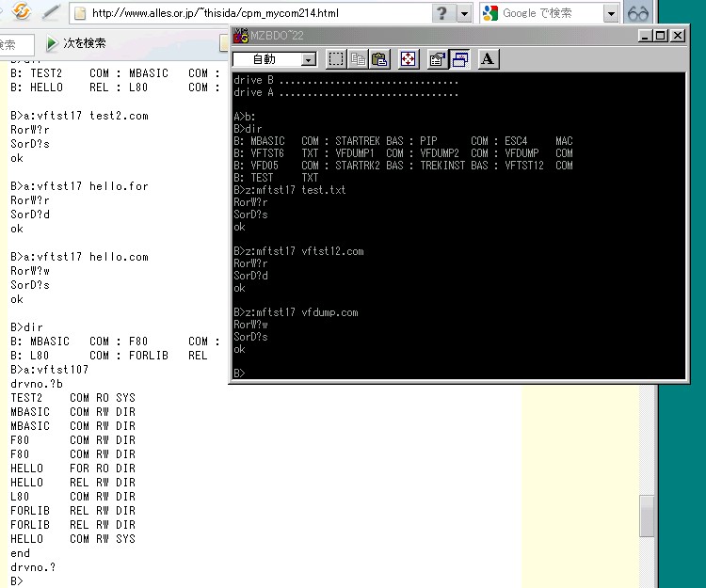This screenshot has width=706, height=588.
Task: Click 'B>a:vftst107' line on web page
Action: point(50,370)
